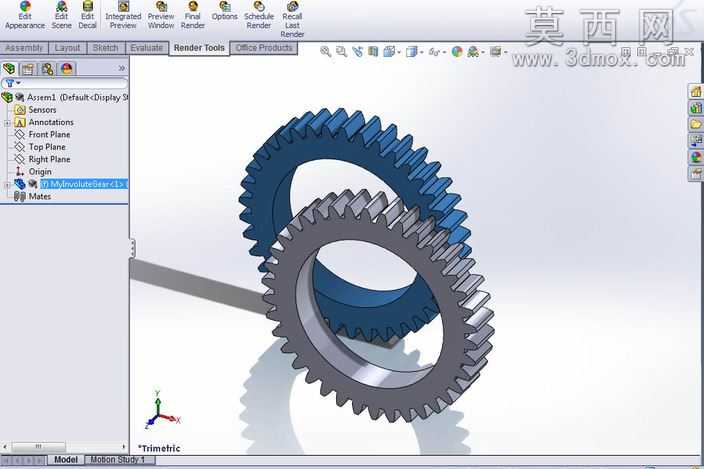The width and height of the screenshot is (704, 469).
Task: Open Edit Appearance tool
Action: [25, 16]
